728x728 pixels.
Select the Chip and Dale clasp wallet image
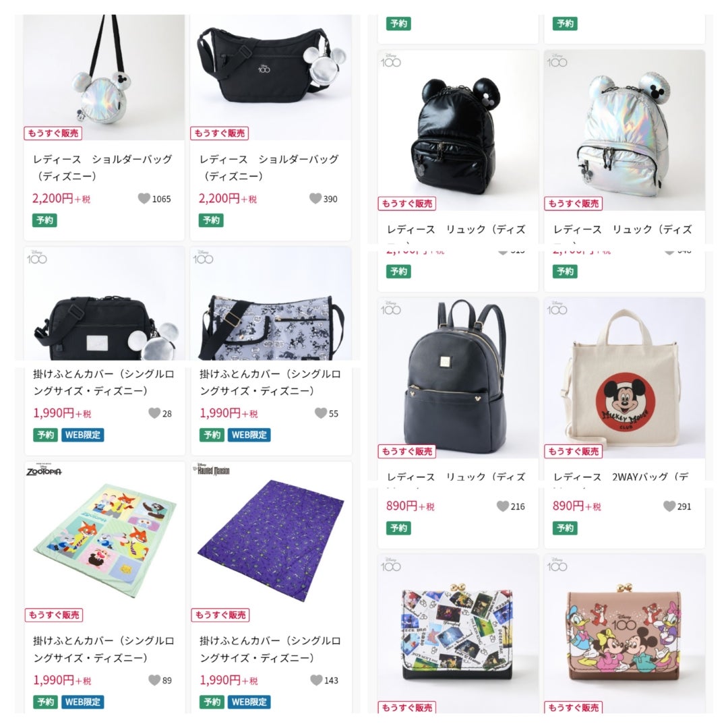point(624,633)
